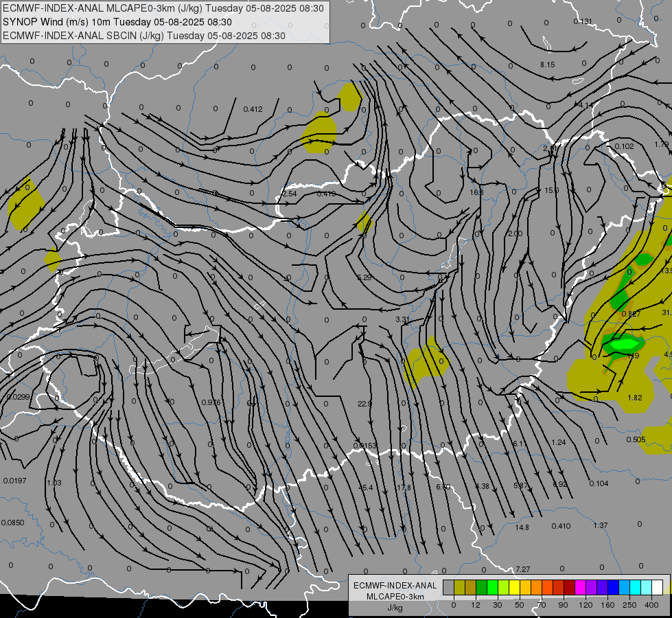Viewport: 672px width, 618px height.
Task: Click the 0.102 value on the map
Action: (624, 147)
